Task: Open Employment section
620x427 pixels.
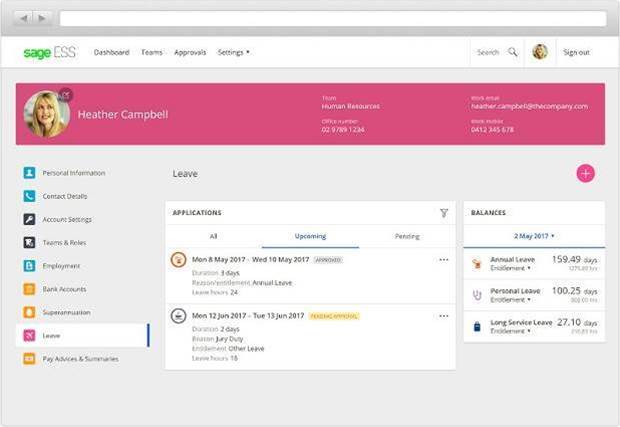Action: click(x=61, y=266)
